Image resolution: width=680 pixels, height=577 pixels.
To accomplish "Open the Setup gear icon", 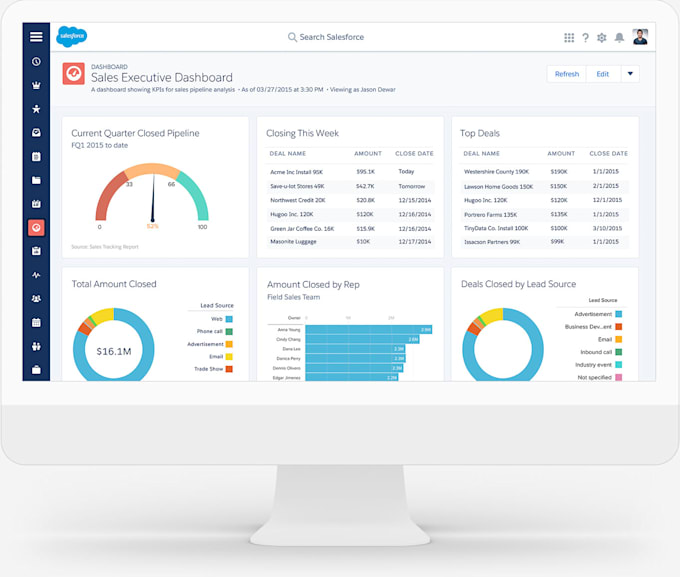I will click(602, 38).
